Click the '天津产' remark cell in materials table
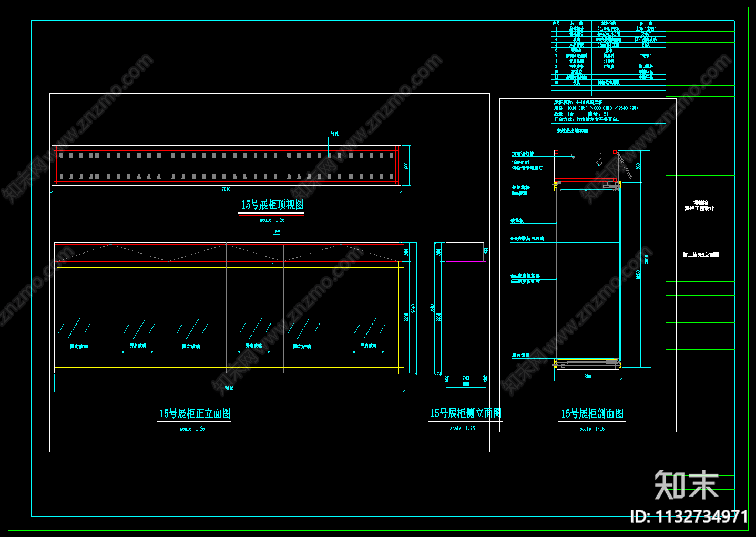 tap(646, 34)
